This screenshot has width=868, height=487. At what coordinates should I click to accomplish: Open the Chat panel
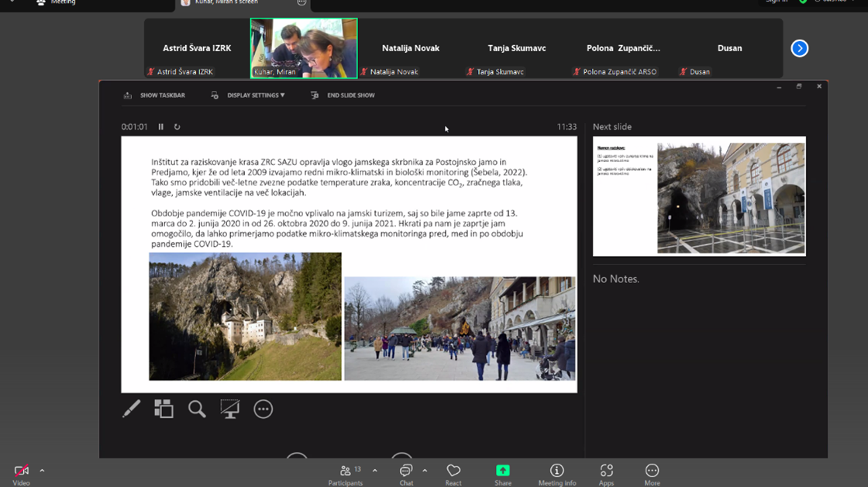406,474
